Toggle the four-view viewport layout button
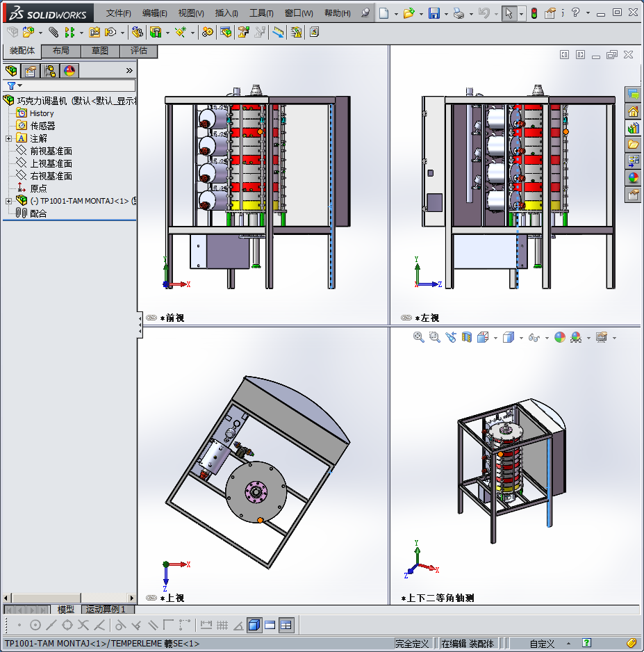 coord(286,625)
